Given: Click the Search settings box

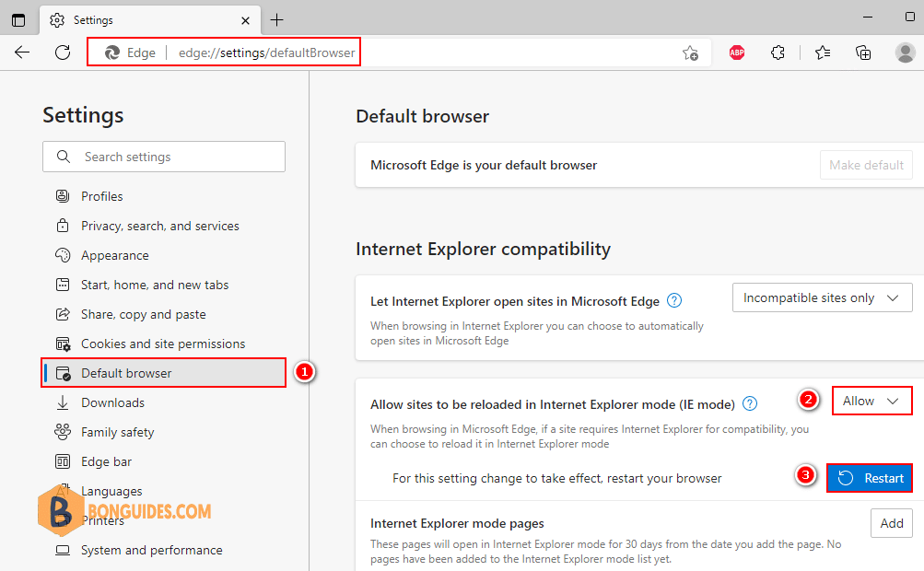Looking at the screenshot, I should [x=164, y=157].
